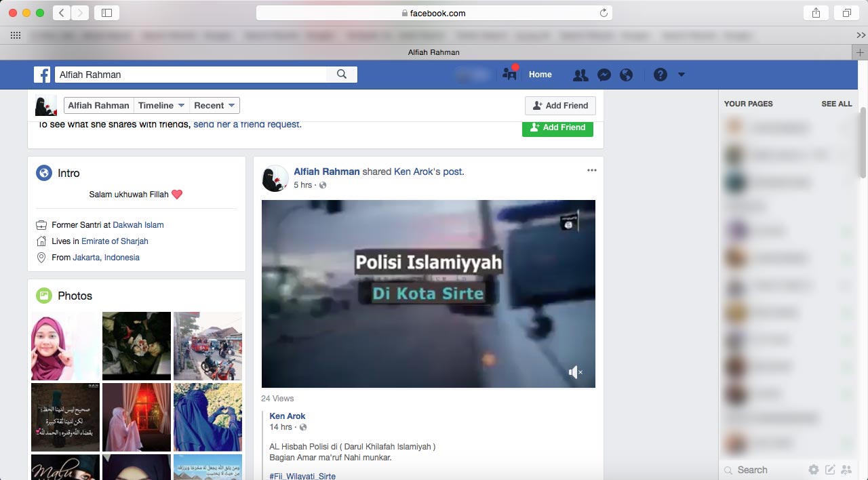Image resolution: width=868 pixels, height=480 pixels.
Task: Click Safari's Share icon
Action: [816, 13]
